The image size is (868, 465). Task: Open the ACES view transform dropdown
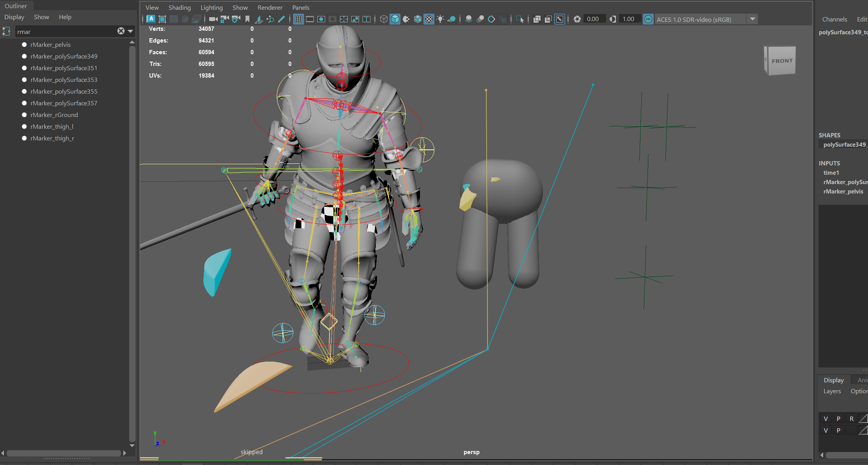click(752, 19)
